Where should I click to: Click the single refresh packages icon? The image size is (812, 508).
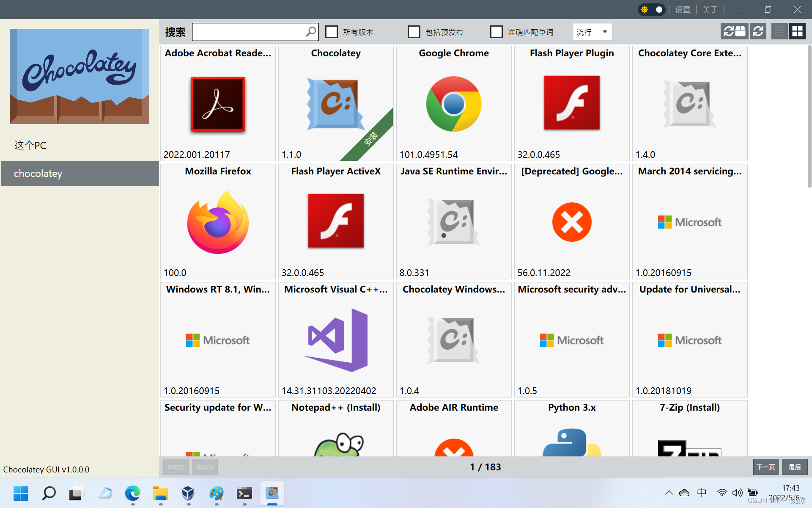(758, 31)
